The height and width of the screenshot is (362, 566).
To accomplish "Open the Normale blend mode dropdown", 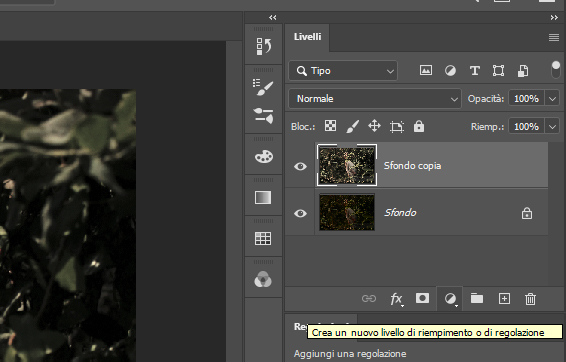I will [375, 99].
